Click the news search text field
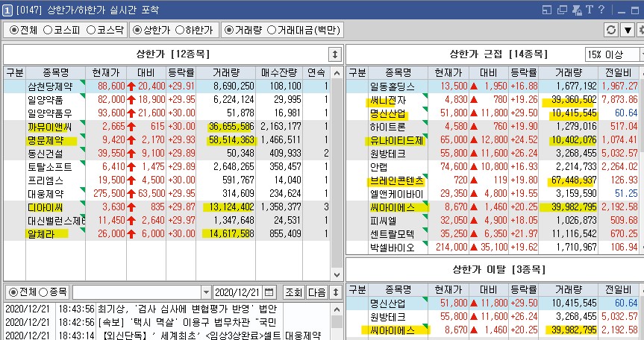The width and height of the screenshot is (644, 340). click(x=137, y=292)
